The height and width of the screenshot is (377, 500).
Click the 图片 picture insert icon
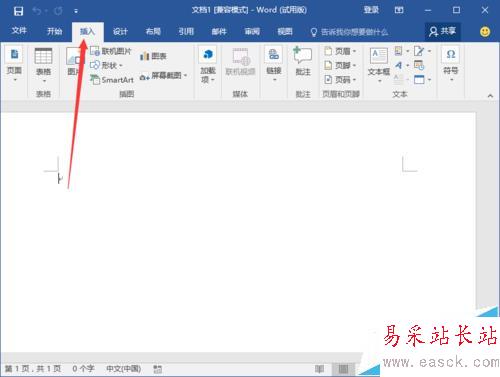[74, 62]
